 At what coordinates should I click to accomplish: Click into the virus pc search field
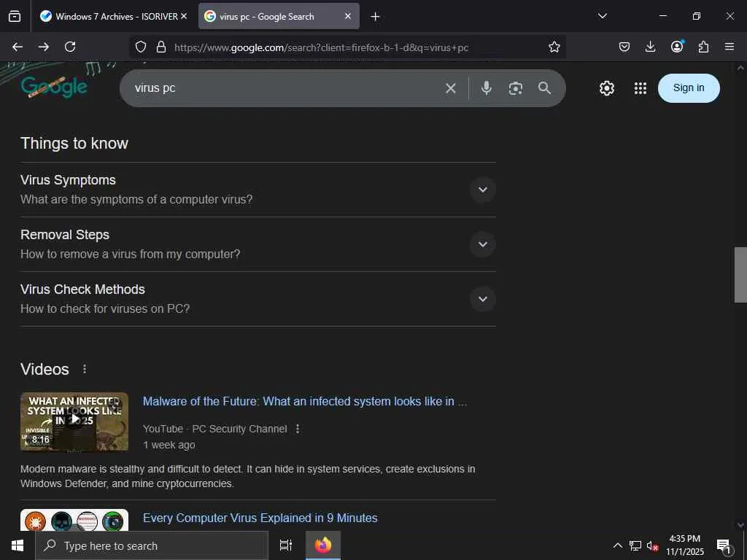286,88
